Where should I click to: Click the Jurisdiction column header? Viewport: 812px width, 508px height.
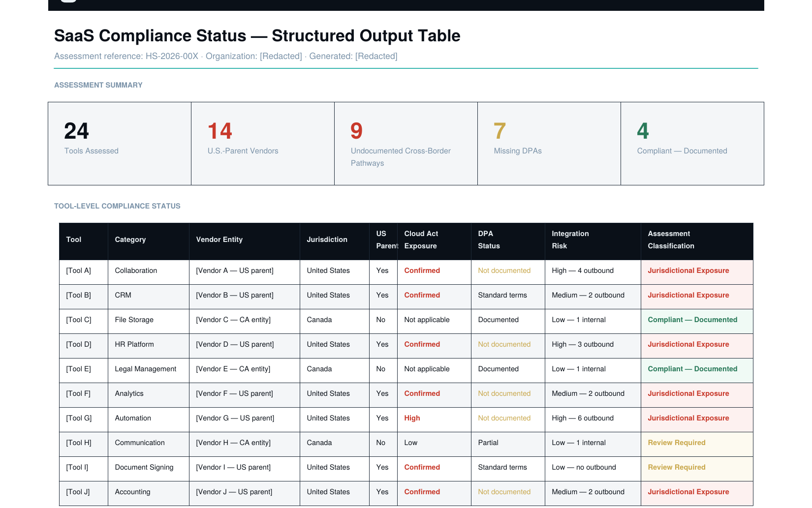click(x=327, y=240)
